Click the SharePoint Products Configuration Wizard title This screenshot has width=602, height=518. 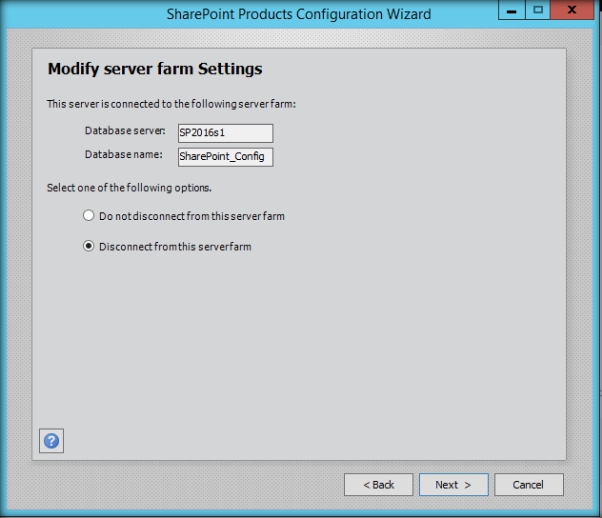[299, 14]
